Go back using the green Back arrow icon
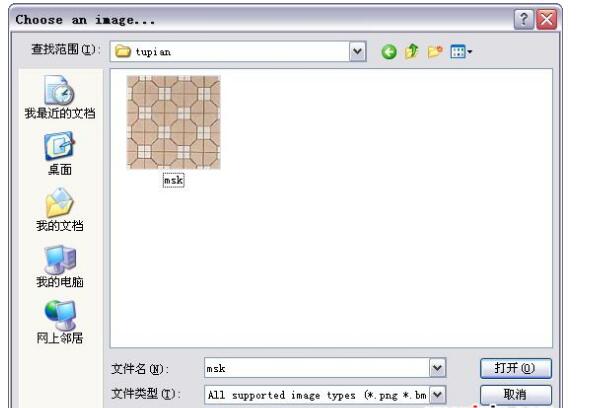Screen dimensions: 604x408 (389, 52)
